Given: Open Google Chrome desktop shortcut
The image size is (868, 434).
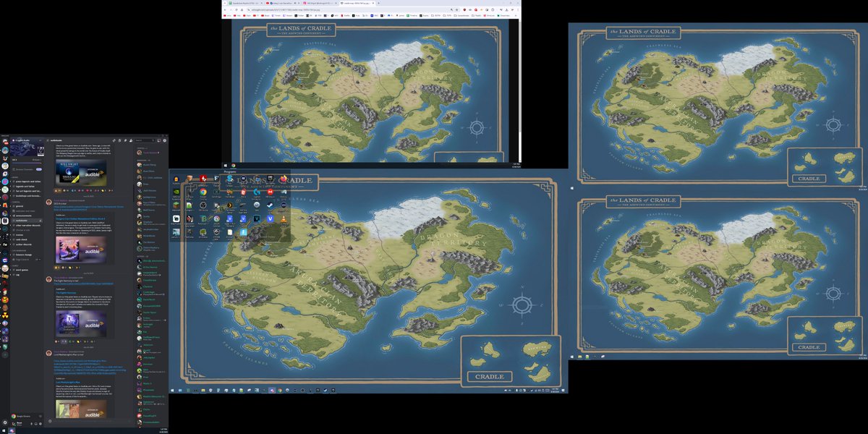Looking at the screenshot, I should 203,192.
